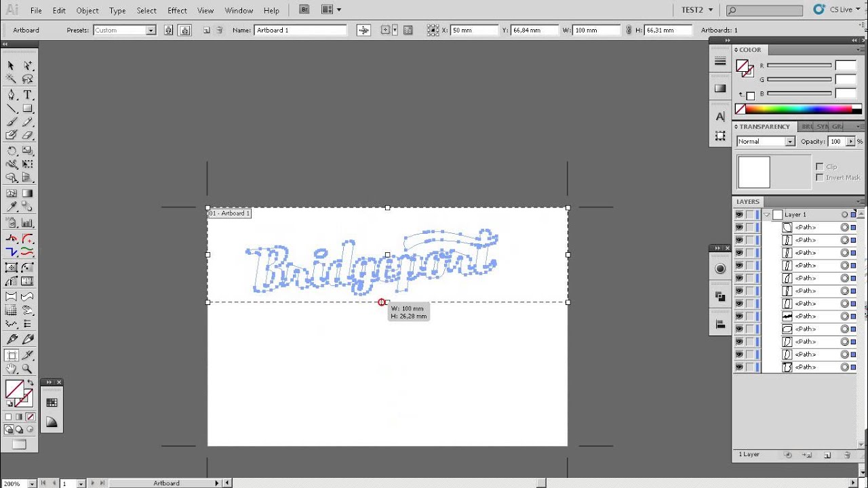Swap fill and stroke in toolbox
Screen dimensions: 868x488
click(x=30, y=383)
